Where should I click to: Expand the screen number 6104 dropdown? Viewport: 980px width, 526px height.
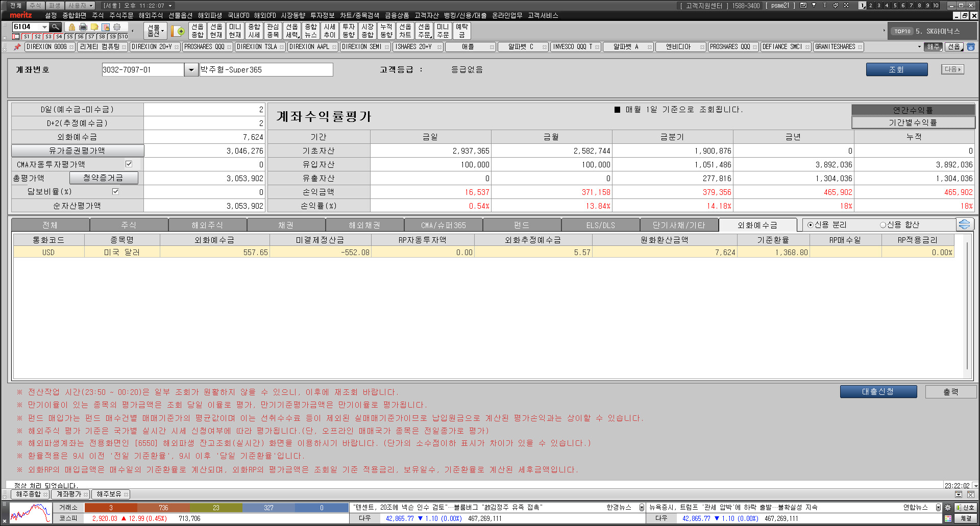click(44, 27)
